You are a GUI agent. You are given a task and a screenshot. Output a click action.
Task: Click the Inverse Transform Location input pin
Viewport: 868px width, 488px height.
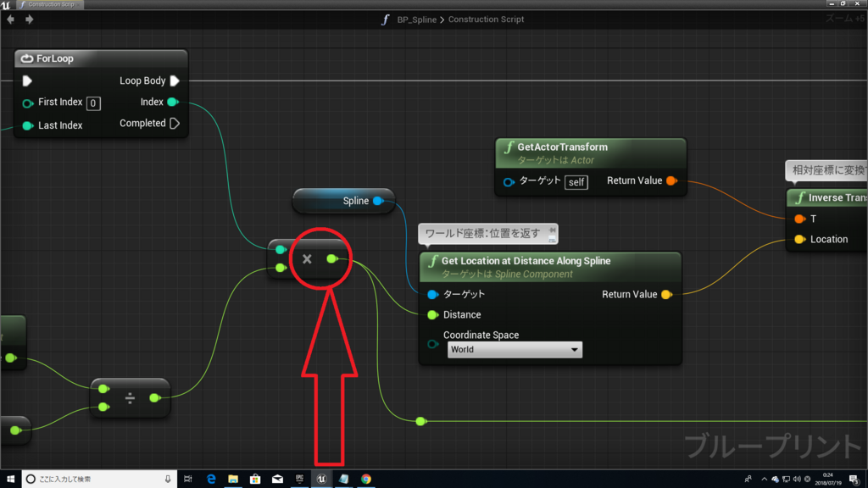pyautogui.click(x=800, y=240)
